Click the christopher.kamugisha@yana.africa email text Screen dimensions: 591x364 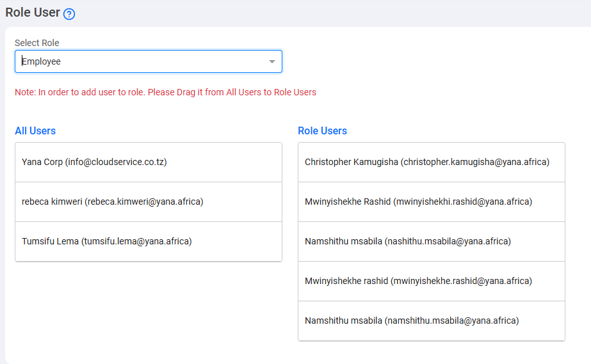click(475, 162)
